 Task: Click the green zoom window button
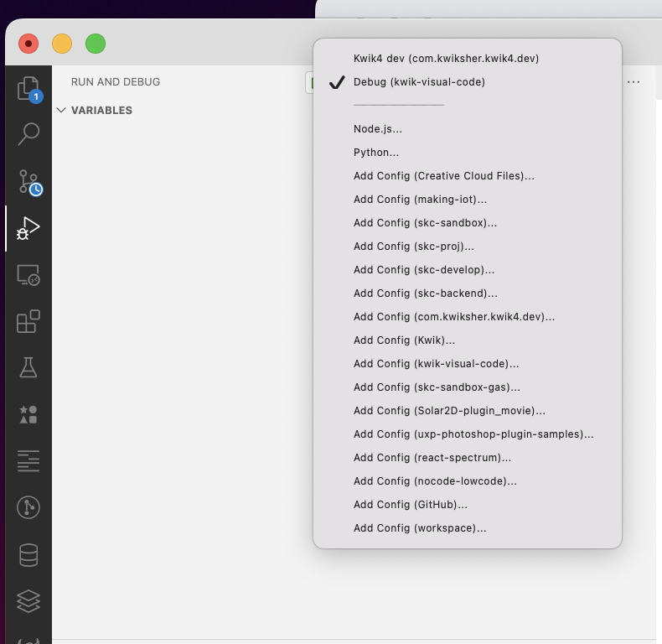pyautogui.click(x=96, y=44)
